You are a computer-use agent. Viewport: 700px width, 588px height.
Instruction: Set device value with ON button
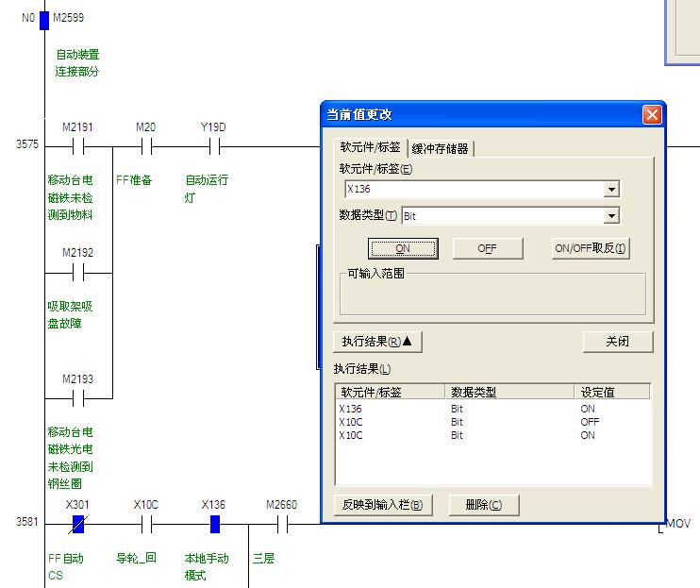point(403,248)
